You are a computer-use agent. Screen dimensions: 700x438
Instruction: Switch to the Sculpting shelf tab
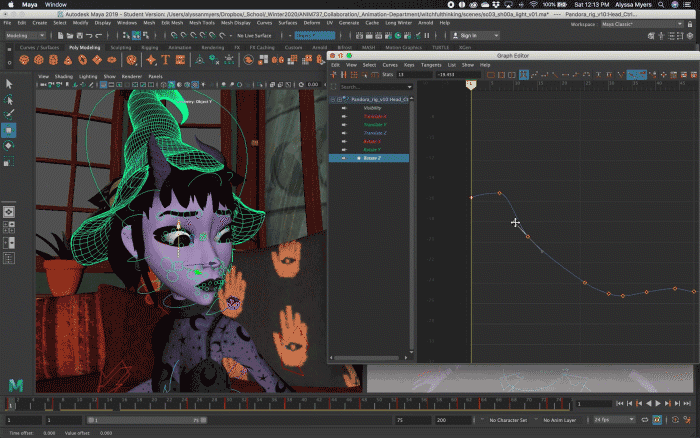tap(121, 47)
